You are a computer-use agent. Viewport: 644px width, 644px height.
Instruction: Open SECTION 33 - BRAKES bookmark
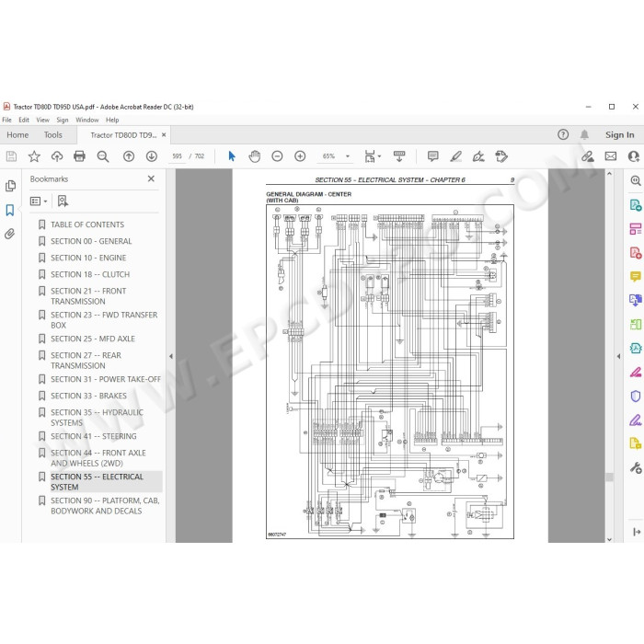pos(88,396)
